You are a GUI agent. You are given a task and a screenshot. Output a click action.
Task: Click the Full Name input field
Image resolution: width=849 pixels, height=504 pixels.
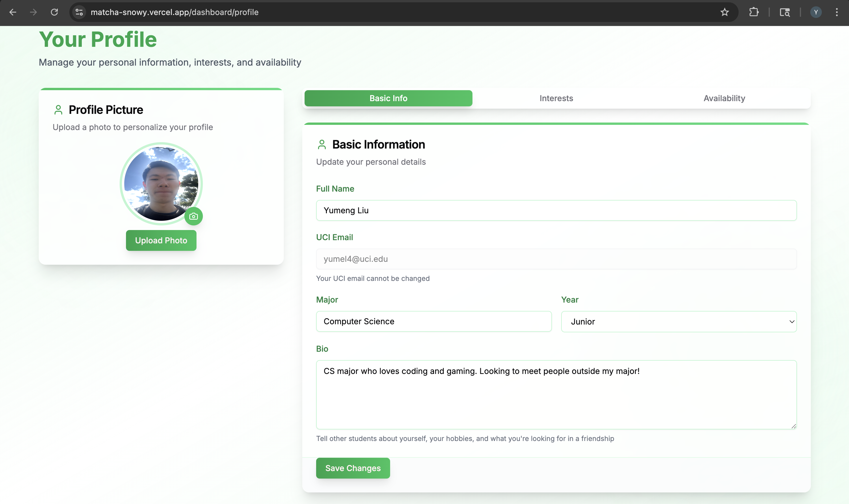tap(556, 210)
